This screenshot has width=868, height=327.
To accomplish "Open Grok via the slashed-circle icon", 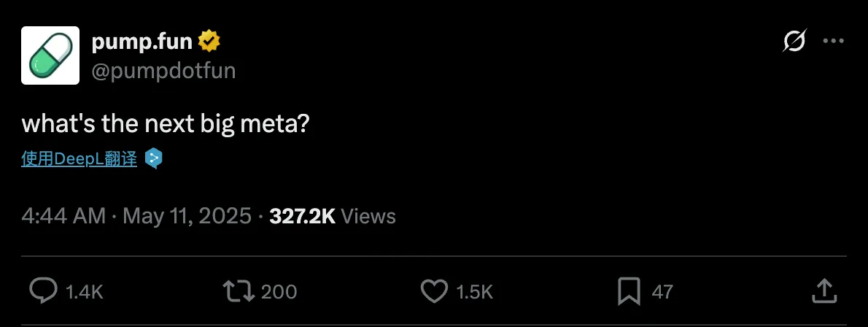I will tap(794, 42).
